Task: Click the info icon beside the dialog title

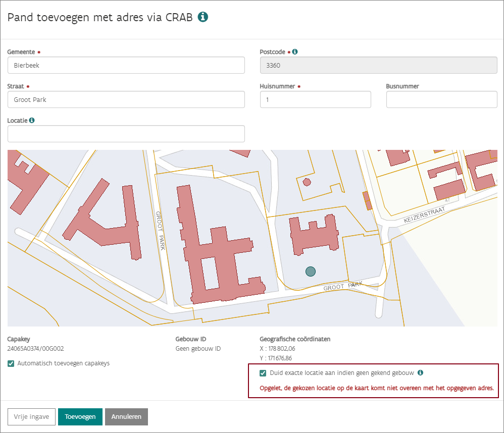Action: pos(203,17)
